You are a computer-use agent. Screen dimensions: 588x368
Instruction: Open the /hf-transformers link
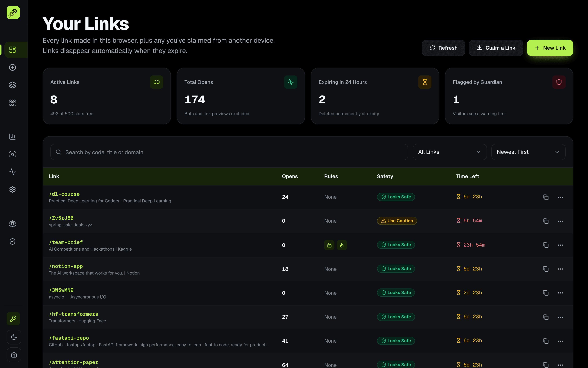[74, 314]
